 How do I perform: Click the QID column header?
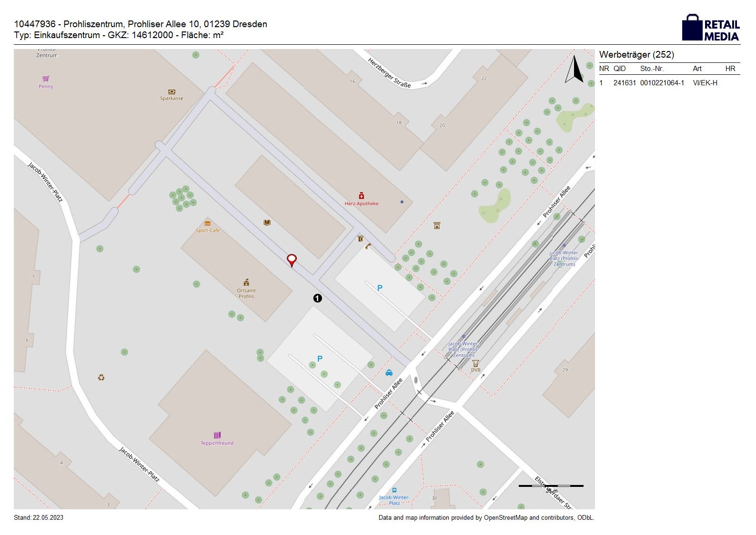click(619, 69)
